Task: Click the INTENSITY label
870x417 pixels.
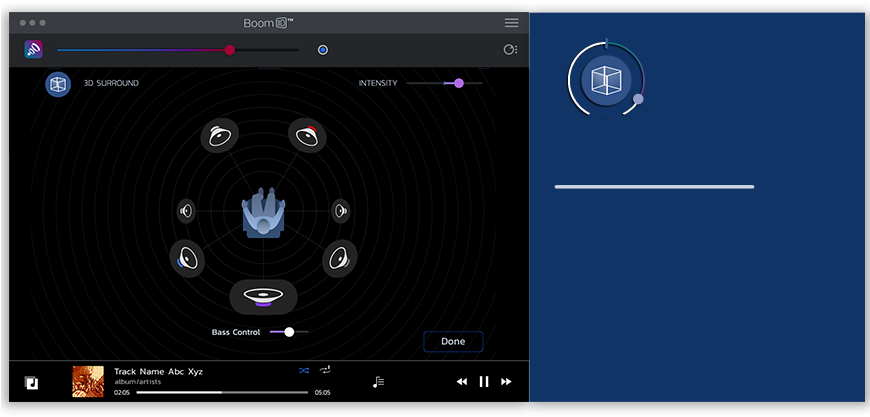Action: tap(378, 83)
